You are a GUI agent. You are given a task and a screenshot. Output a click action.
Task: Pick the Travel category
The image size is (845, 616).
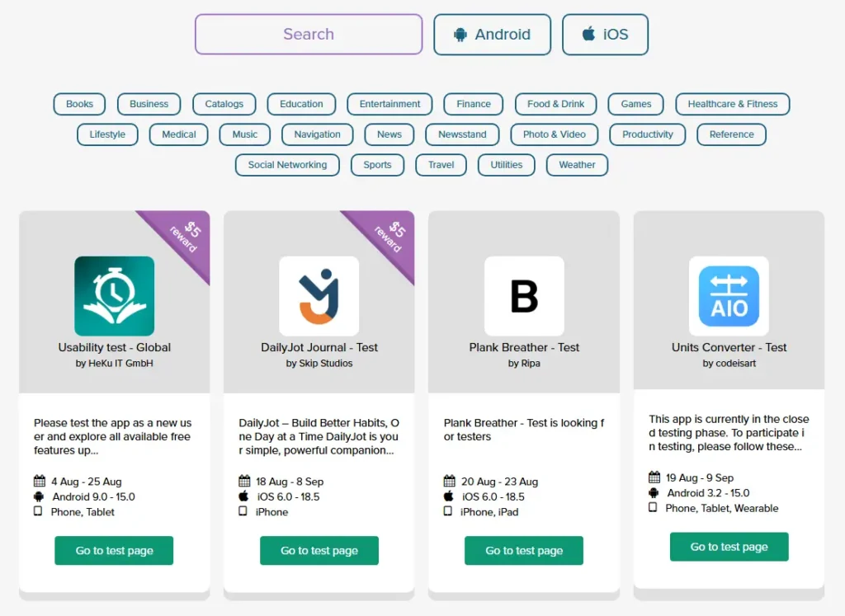[441, 165]
